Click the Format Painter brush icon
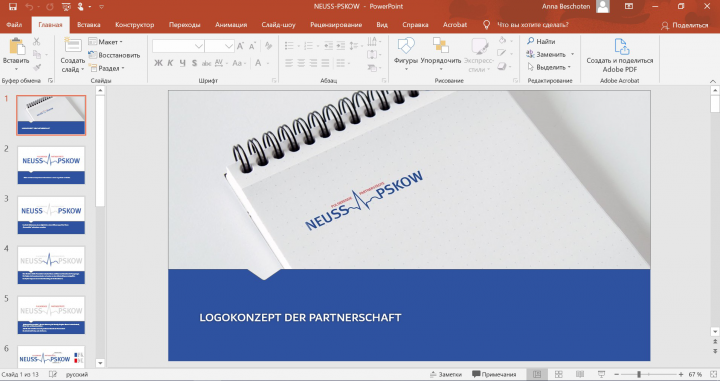 37,67
